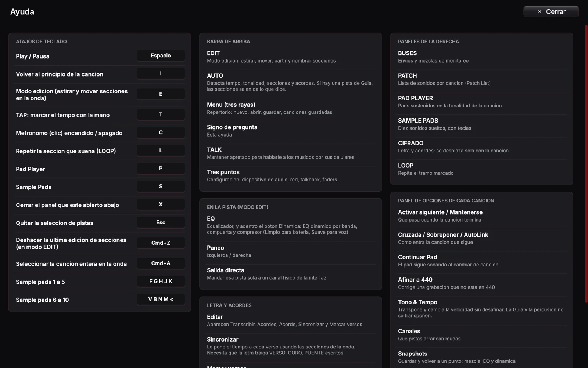Click the EQ entry under En la pista
Screen dimensions: 588x368
click(291, 225)
